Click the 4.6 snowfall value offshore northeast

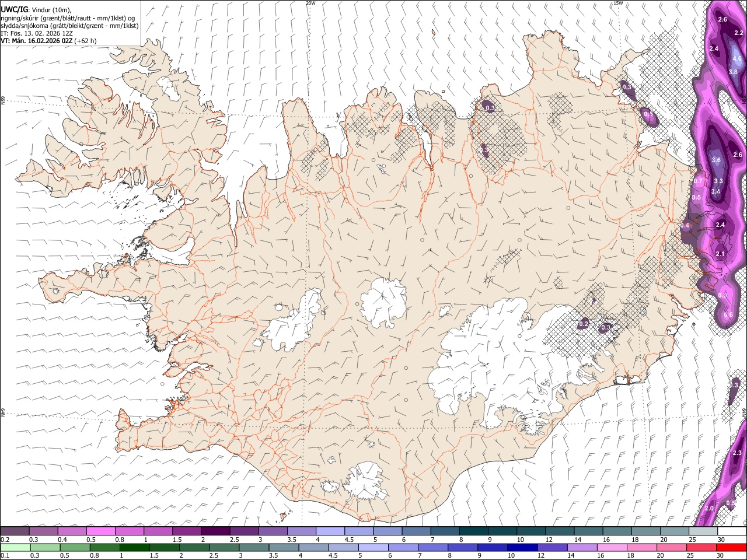pyautogui.click(x=736, y=58)
